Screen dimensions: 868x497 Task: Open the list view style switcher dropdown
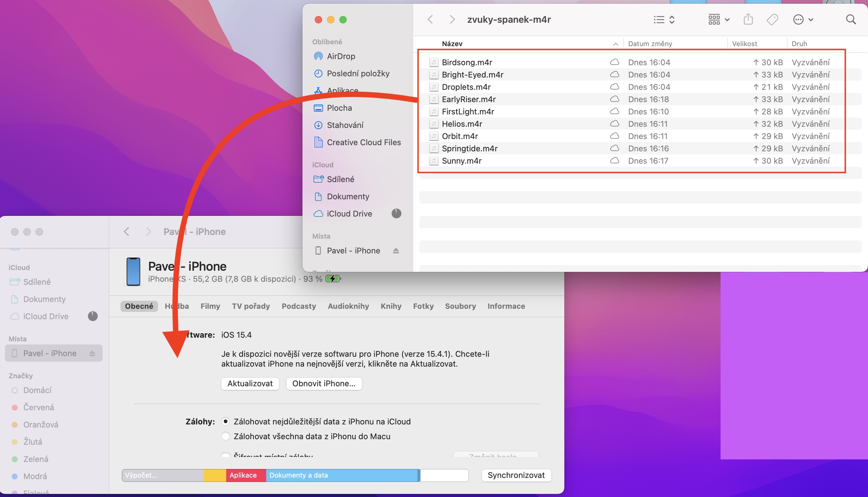click(x=664, y=19)
